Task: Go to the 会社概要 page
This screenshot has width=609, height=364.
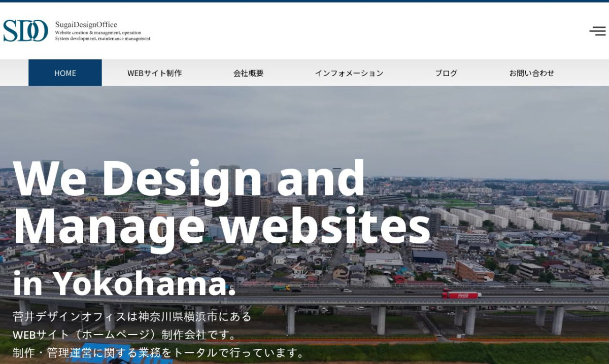Action: [248, 73]
